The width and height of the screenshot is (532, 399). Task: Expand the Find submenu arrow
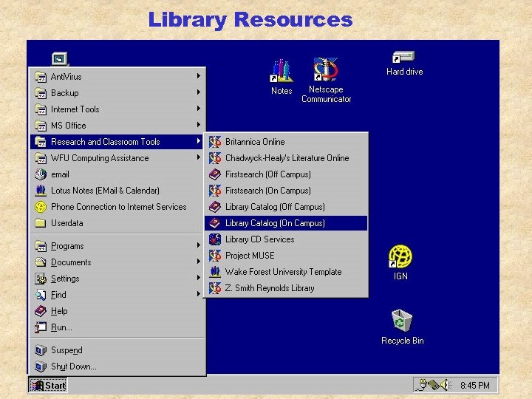(x=199, y=294)
